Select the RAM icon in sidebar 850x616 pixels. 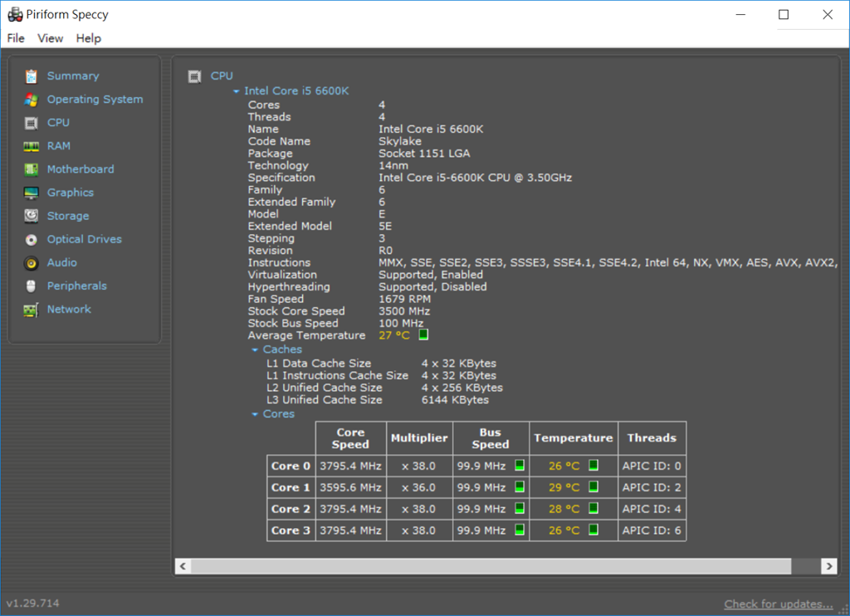click(32, 146)
